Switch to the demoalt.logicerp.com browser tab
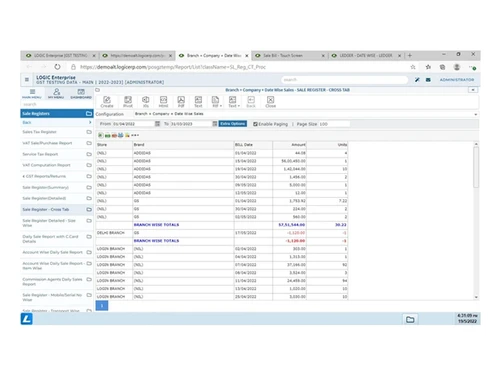 [x=138, y=55]
